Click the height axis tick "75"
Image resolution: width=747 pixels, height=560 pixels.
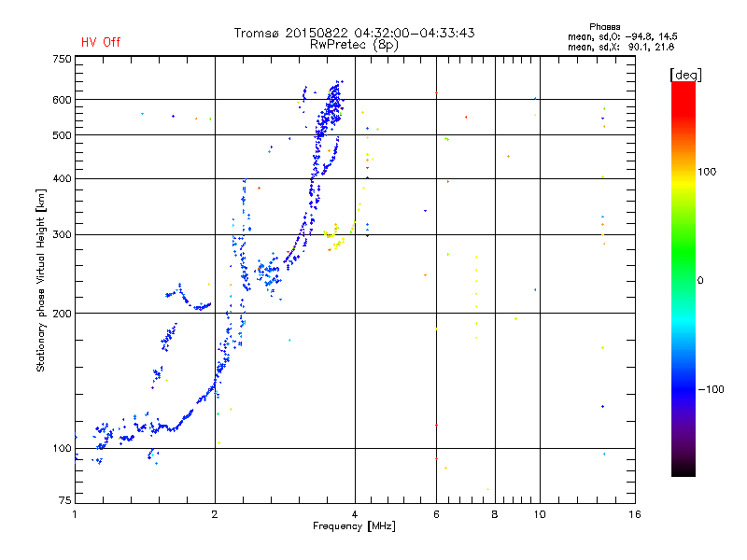coord(65,500)
